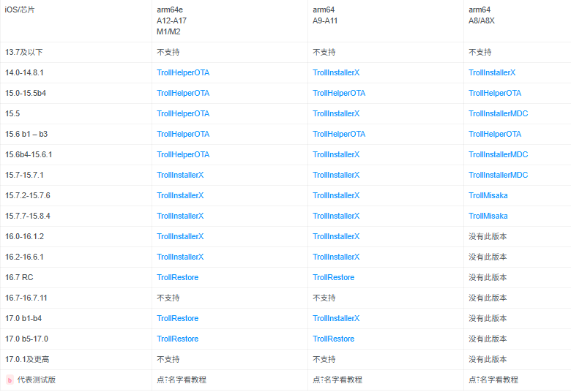The width and height of the screenshot is (571, 392).
Task: Open TrollInstallerX for 16.2-16.6.1 A9-A11
Action: click(336, 257)
